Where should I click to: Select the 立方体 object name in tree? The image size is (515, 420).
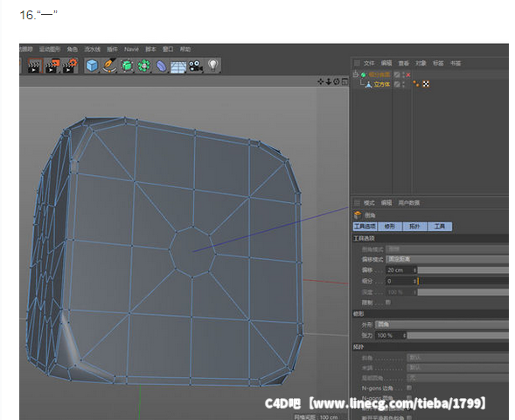point(382,85)
